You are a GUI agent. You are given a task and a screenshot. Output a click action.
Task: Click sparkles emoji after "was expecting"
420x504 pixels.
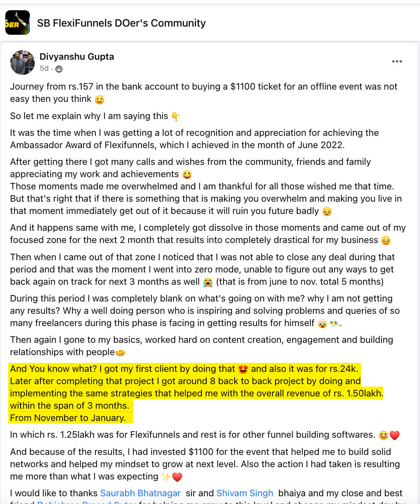(x=166, y=477)
